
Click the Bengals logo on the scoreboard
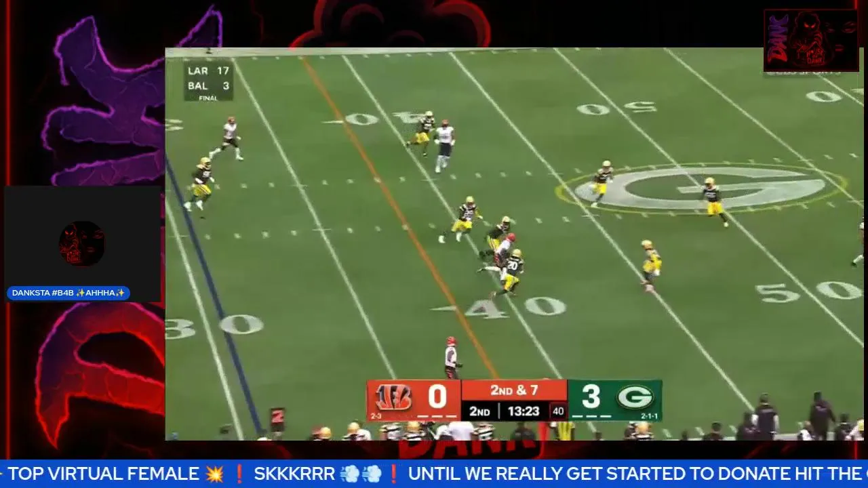coord(393,397)
